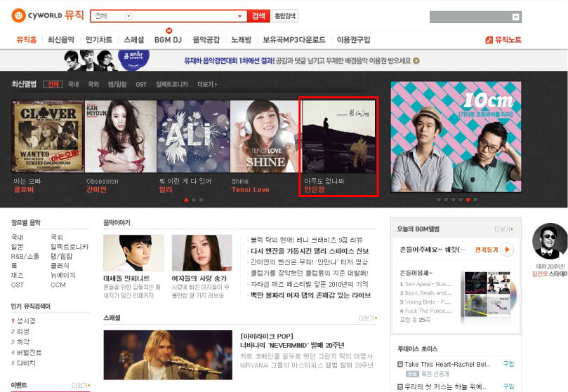This screenshot has width=568, height=392.
Task: Select the first 10cm banner page dot
Action: tap(439, 199)
